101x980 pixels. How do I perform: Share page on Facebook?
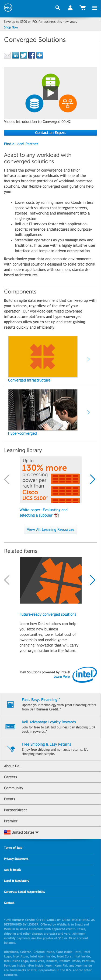tap(32, 55)
